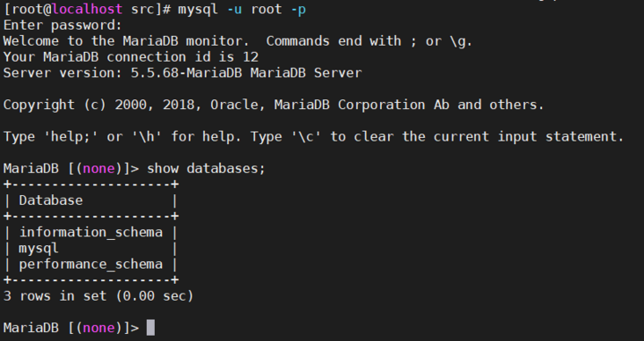Click the '\c' clear statement hint
The width and height of the screenshot is (644, 341).
[x=306, y=136]
